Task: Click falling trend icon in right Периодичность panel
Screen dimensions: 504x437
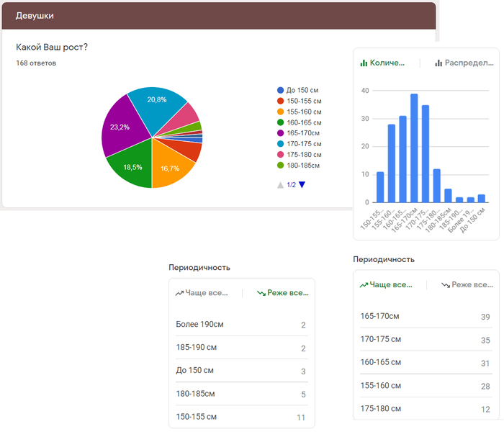Action: 446,285
